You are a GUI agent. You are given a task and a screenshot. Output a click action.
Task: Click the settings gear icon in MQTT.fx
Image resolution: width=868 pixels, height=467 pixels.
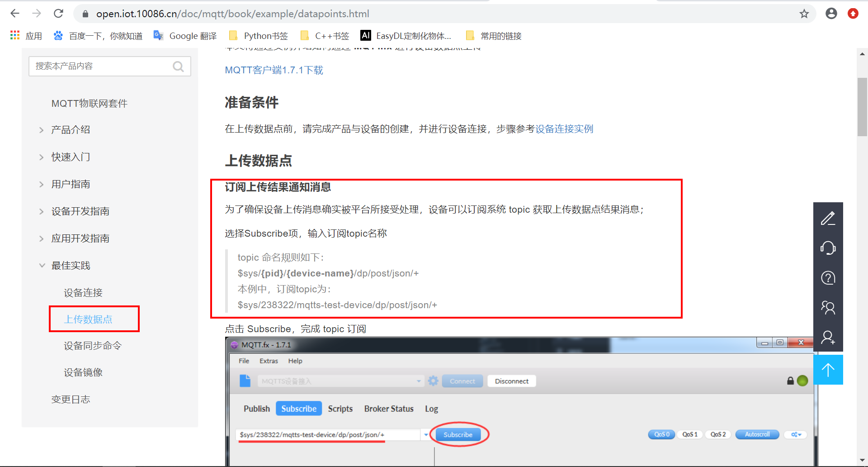[x=433, y=381]
